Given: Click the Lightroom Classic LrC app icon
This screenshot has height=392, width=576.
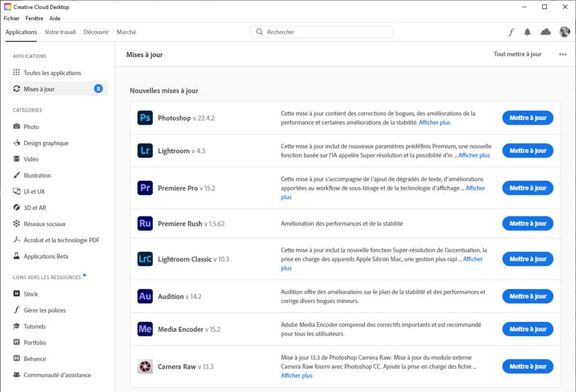Looking at the screenshot, I should click(x=145, y=259).
